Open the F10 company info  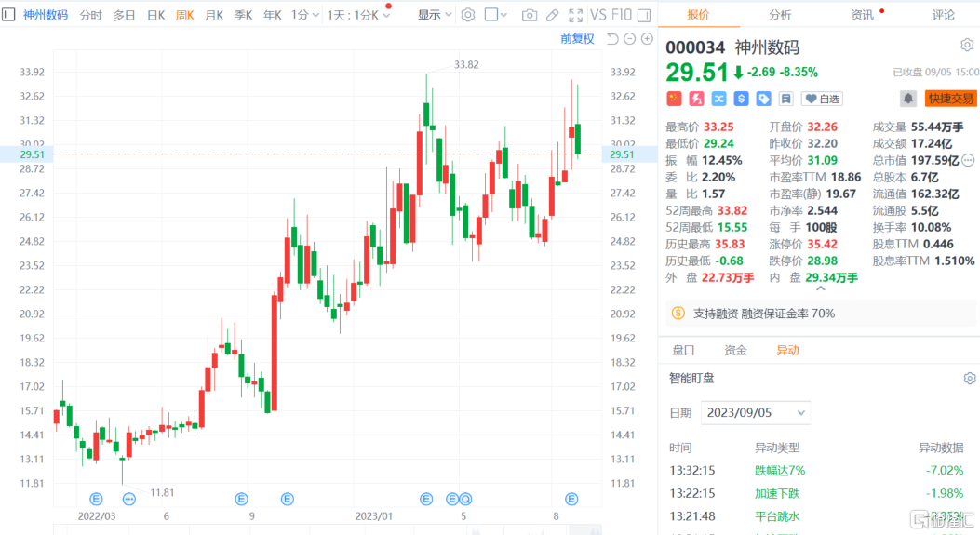[x=622, y=14]
